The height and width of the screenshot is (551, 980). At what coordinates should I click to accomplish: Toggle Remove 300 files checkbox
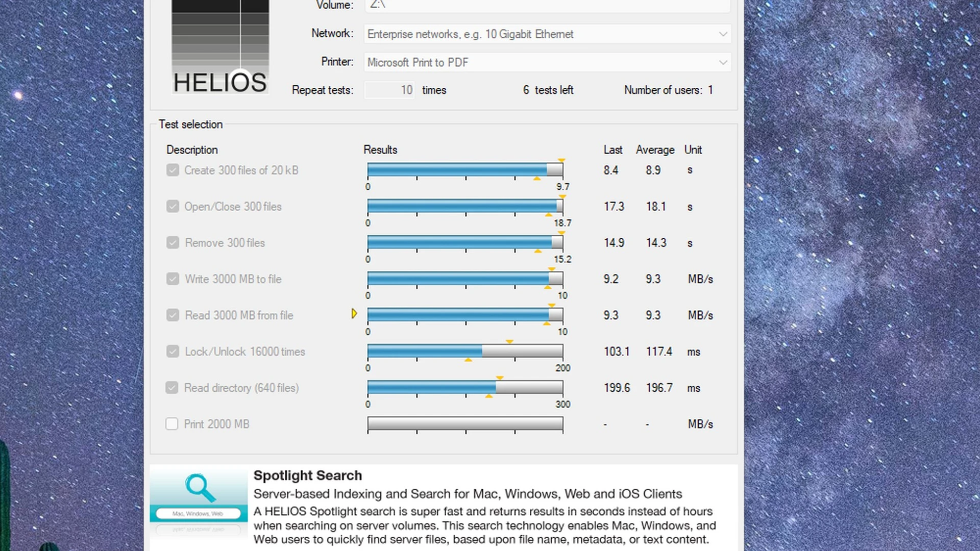173,243
